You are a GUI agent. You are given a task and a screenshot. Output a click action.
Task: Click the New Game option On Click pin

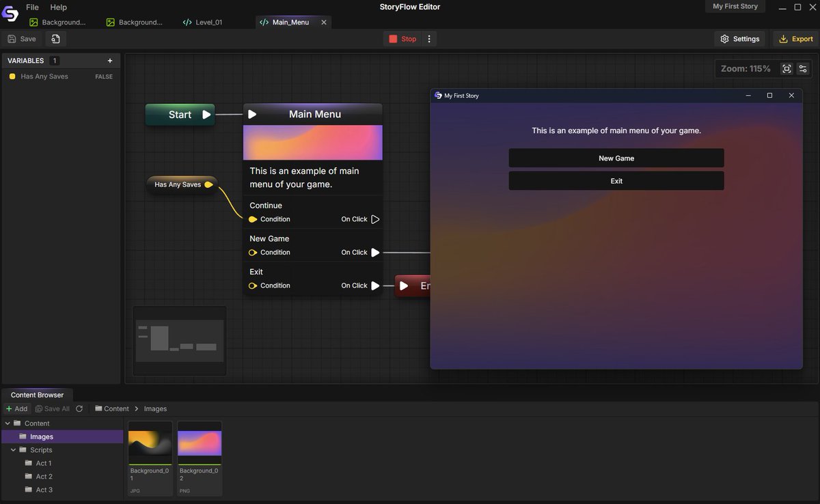click(375, 253)
